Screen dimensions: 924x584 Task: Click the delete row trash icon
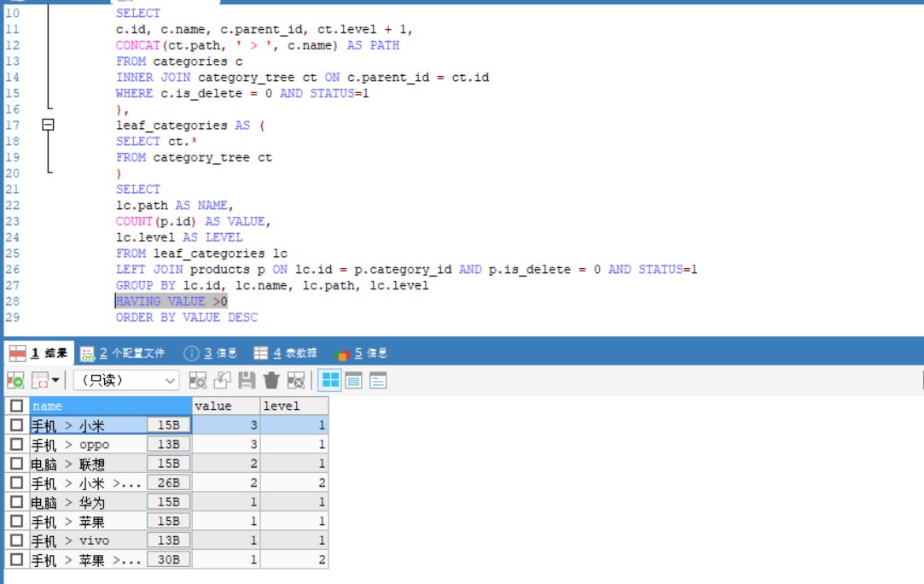click(271, 381)
